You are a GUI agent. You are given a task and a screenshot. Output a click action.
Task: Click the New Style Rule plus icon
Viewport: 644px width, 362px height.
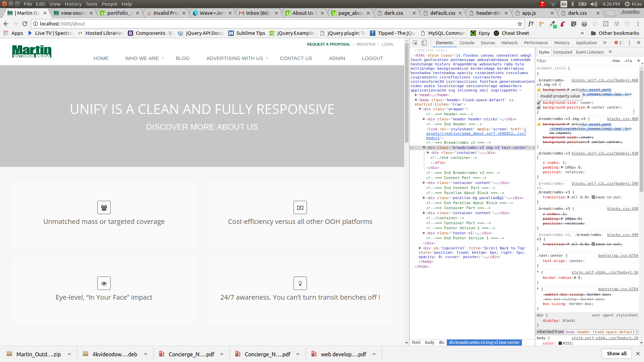(x=638, y=61)
